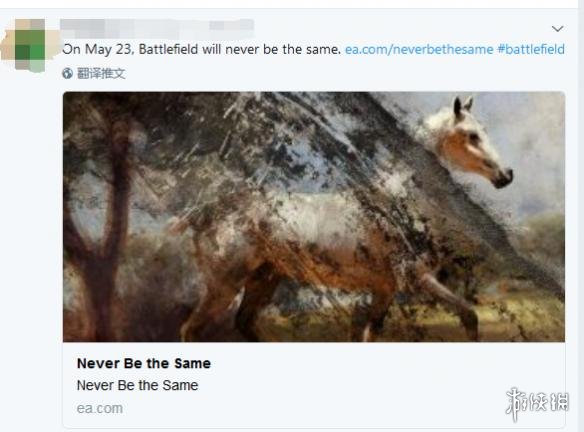Image resolution: width=584 pixels, height=432 pixels.
Task: Select the tweet text about May 23
Action: tap(201, 49)
